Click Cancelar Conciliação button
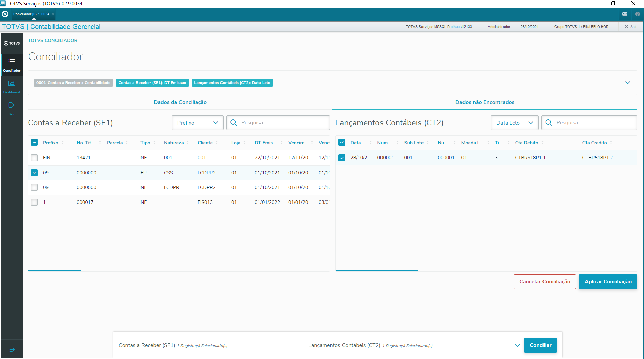 tap(545, 282)
